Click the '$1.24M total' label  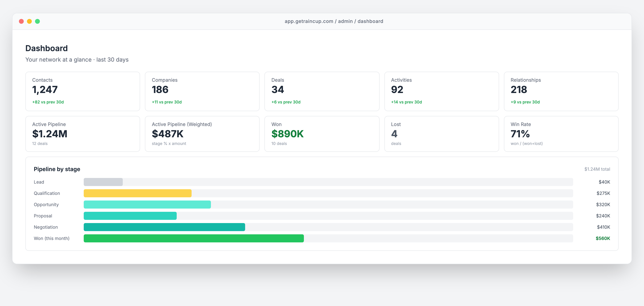[x=597, y=169]
